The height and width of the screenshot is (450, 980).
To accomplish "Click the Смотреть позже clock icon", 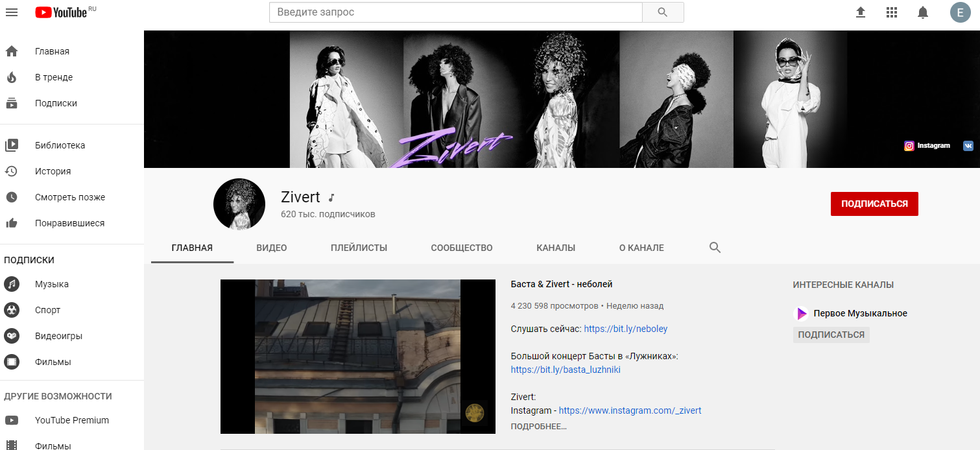I will click(12, 197).
